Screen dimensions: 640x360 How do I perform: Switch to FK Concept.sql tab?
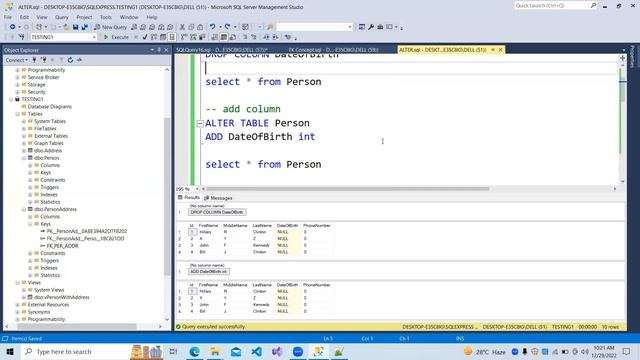[x=333, y=50]
